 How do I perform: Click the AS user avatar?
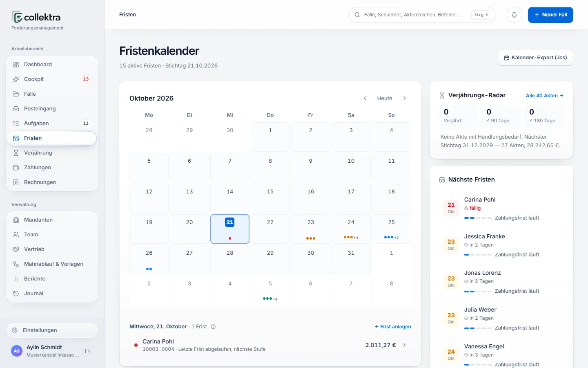[x=17, y=351]
